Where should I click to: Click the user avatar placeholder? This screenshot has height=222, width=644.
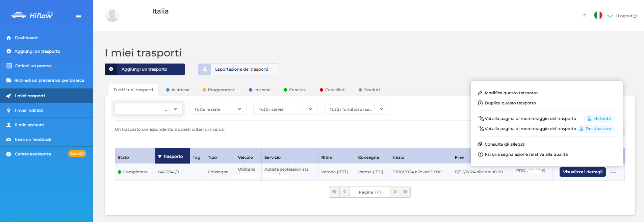tap(112, 15)
